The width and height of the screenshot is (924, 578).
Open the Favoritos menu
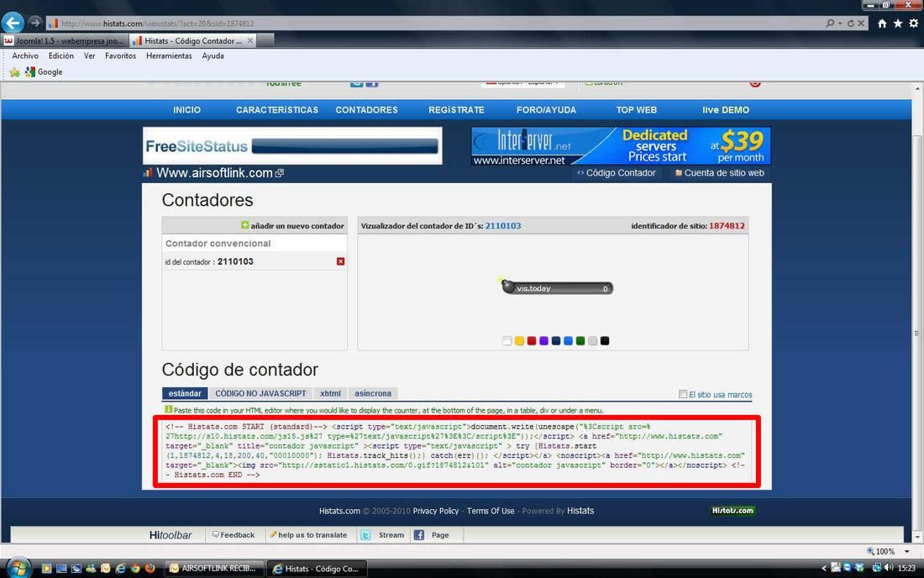[121, 56]
